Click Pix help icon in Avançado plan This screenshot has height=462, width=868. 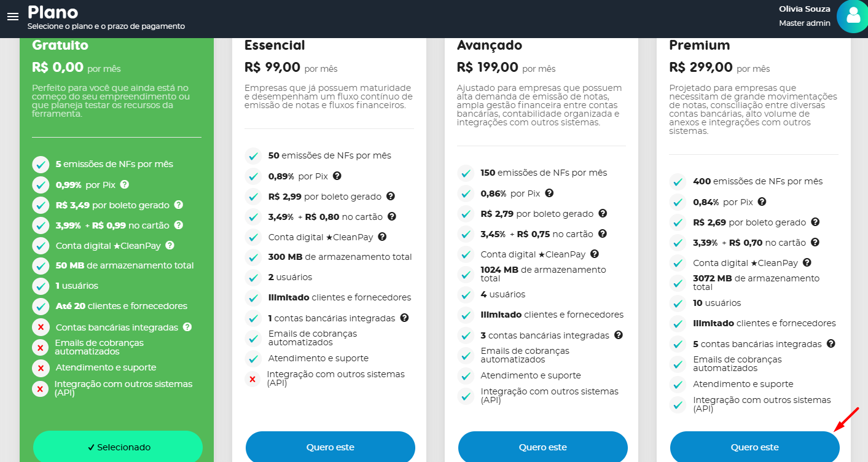(549, 193)
